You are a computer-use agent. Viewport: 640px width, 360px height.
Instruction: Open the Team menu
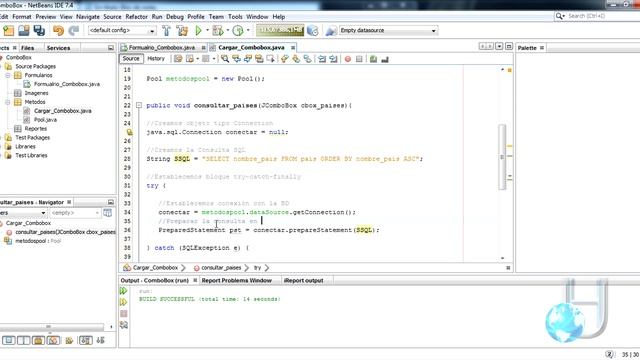[216, 17]
